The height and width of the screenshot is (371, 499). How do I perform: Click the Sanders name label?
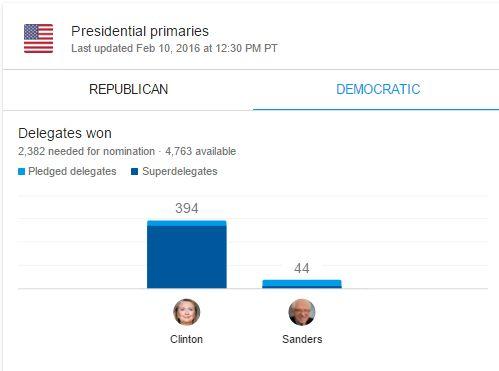[x=302, y=339]
